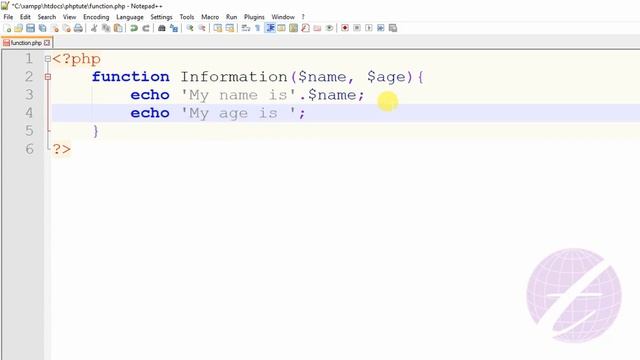Open the Window menu
Image resolution: width=640 pixels, height=360 pixels.
click(x=283, y=17)
